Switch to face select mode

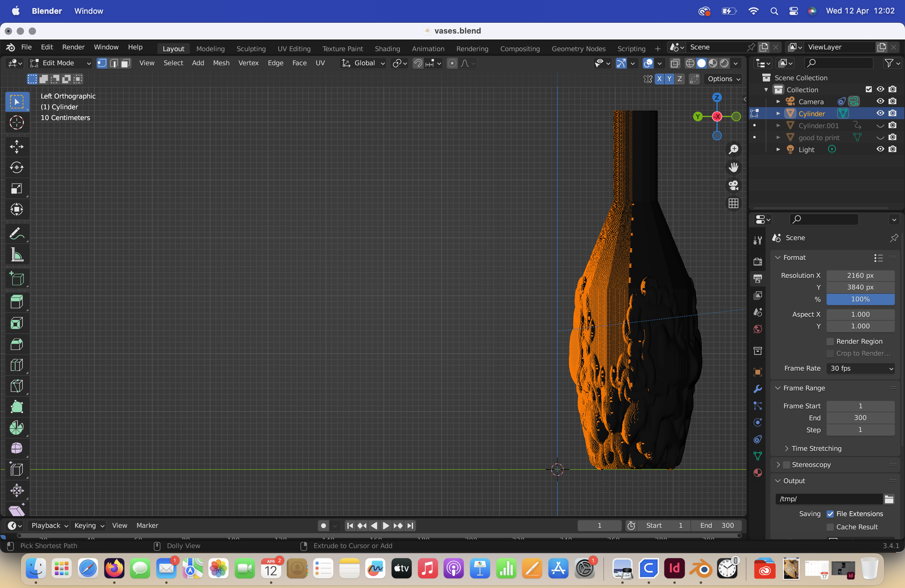(x=126, y=63)
